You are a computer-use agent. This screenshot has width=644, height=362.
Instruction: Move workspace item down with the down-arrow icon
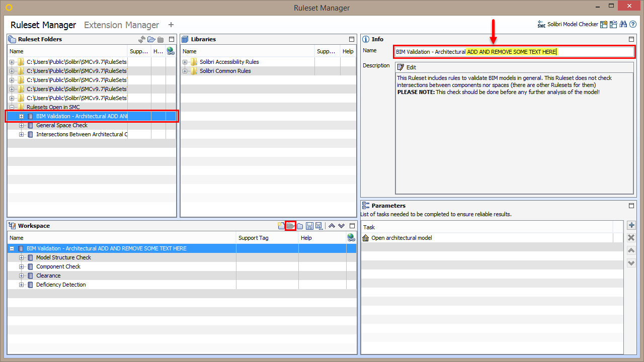[x=342, y=226]
